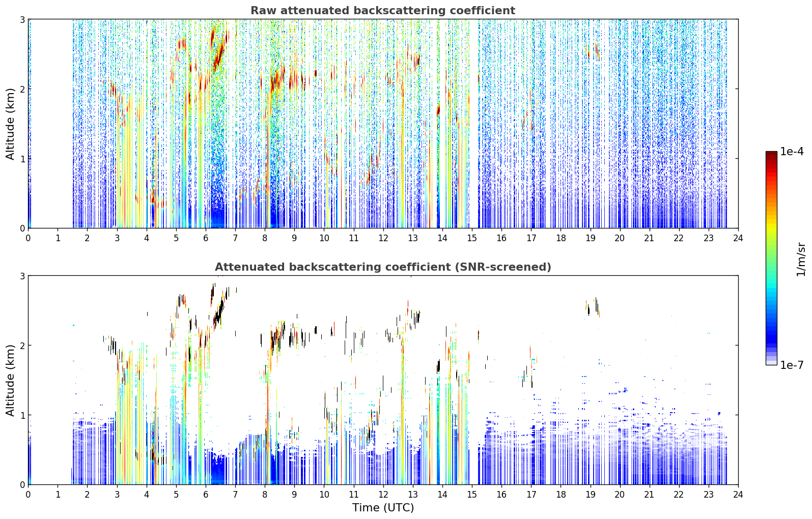Click the 6 tick on upper time axis
The width and height of the screenshot is (812, 519).
click(206, 238)
